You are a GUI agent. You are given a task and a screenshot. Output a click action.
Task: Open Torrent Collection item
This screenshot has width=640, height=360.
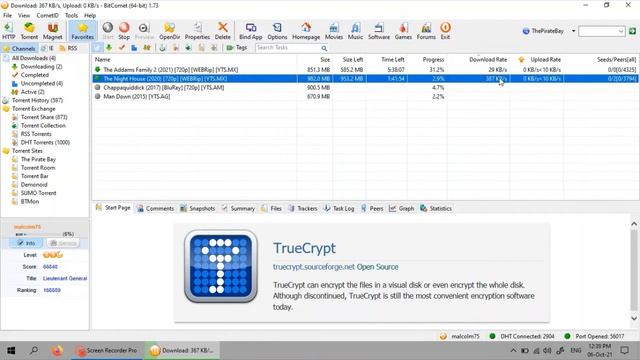43,126
